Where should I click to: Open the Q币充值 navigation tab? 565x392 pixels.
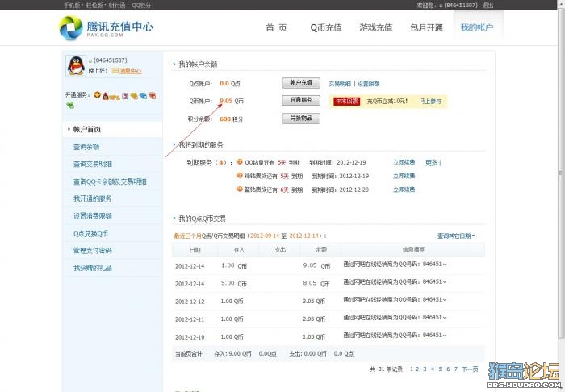(x=326, y=27)
